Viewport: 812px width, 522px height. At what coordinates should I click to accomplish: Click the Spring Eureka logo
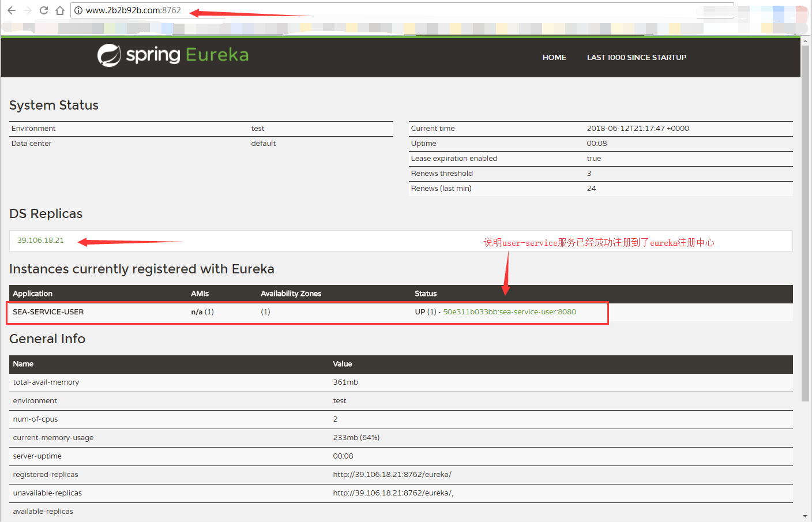click(173, 55)
